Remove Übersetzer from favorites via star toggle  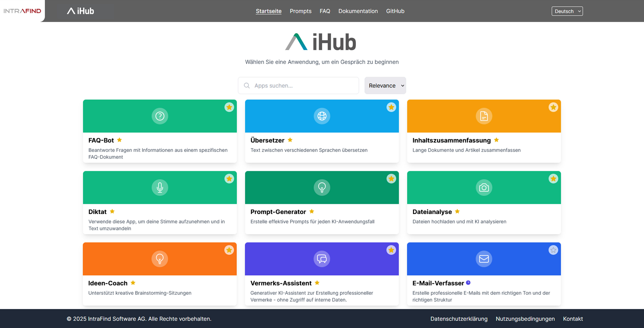pyautogui.click(x=391, y=107)
